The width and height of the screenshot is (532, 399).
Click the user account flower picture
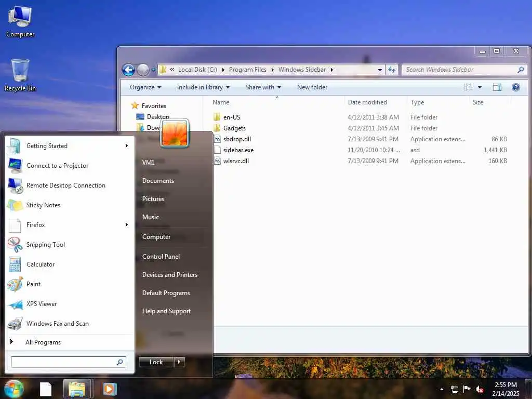coord(175,134)
